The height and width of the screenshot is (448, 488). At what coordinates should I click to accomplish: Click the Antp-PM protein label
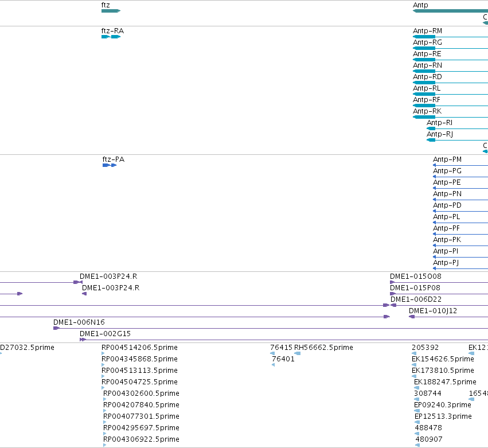pyautogui.click(x=447, y=159)
